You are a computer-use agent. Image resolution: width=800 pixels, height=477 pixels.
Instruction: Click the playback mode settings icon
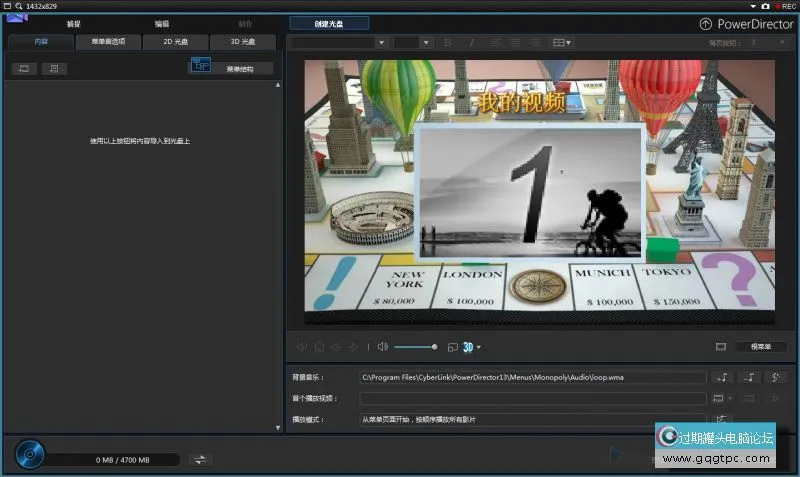pyautogui.click(x=720, y=419)
